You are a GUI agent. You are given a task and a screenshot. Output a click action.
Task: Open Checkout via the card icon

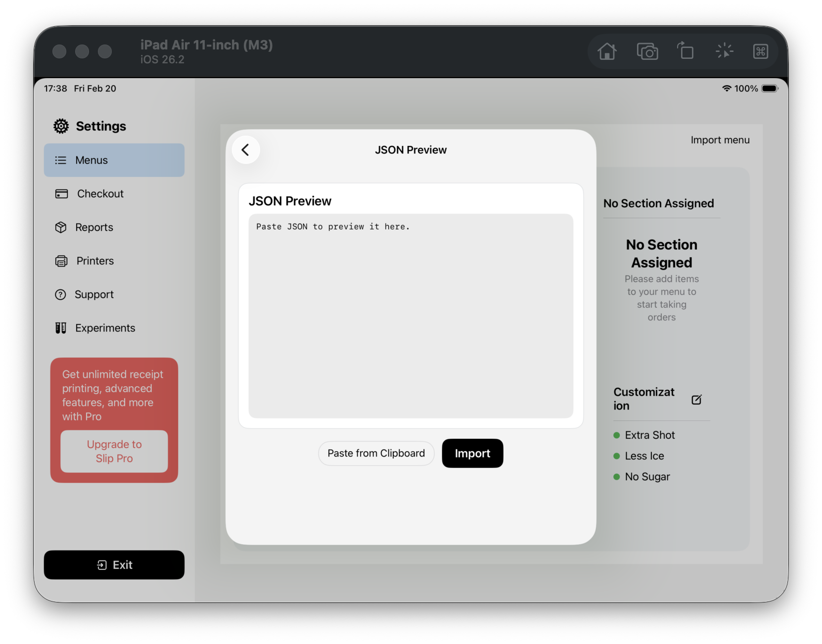60,193
